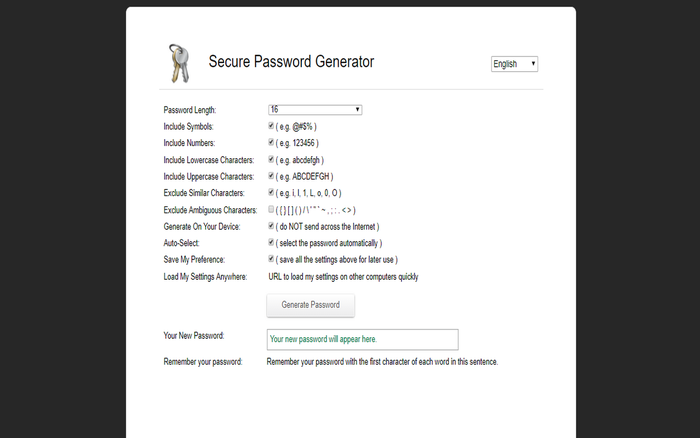This screenshot has height=438, width=700.
Task: Click the Exclude Ambiguous Characters label
Action: [210, 210]
